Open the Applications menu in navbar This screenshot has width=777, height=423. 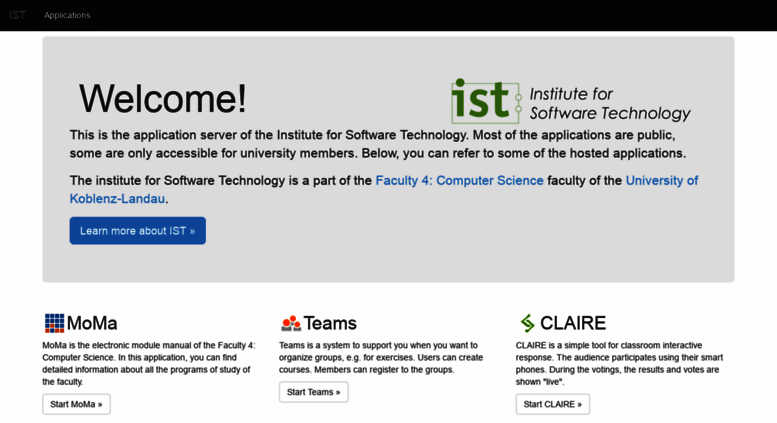(x=67, y=15)
